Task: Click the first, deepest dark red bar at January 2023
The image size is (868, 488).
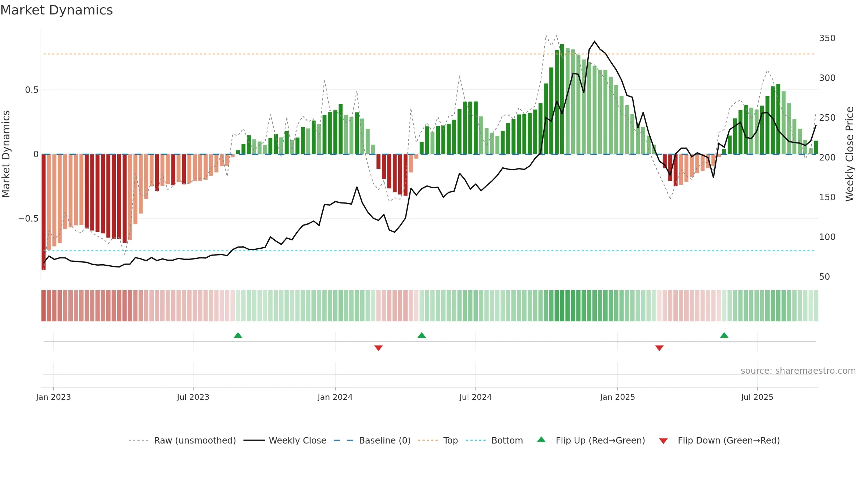Action: [43, 212]
